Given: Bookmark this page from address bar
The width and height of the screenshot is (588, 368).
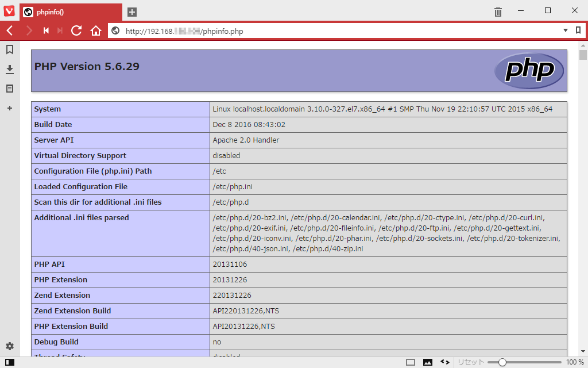Looking at the screenshot, I should point(578,30).
